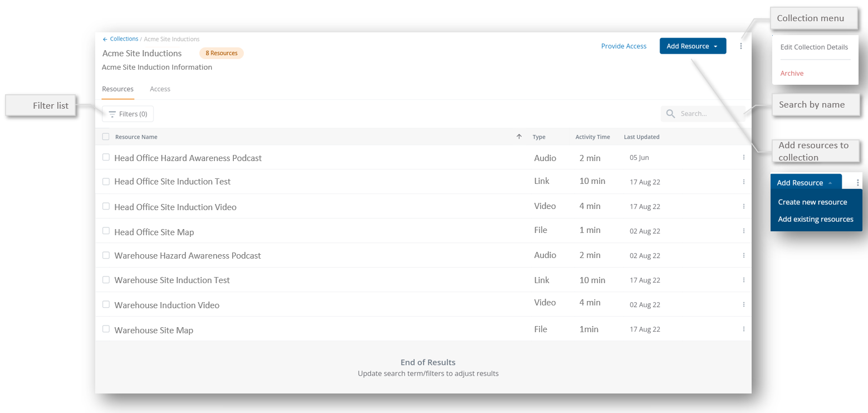The height and width of the screenshot is (413, 868).
Task: Choose Add existing resources option
Action: click(815, 219)
